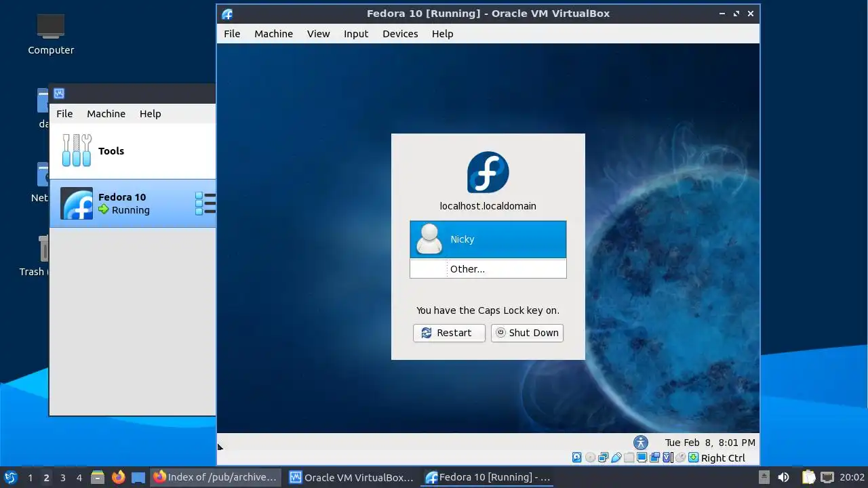Screen dimensions: 868x488
Task: Click the shared folders status icon
Action: [629, 457]
